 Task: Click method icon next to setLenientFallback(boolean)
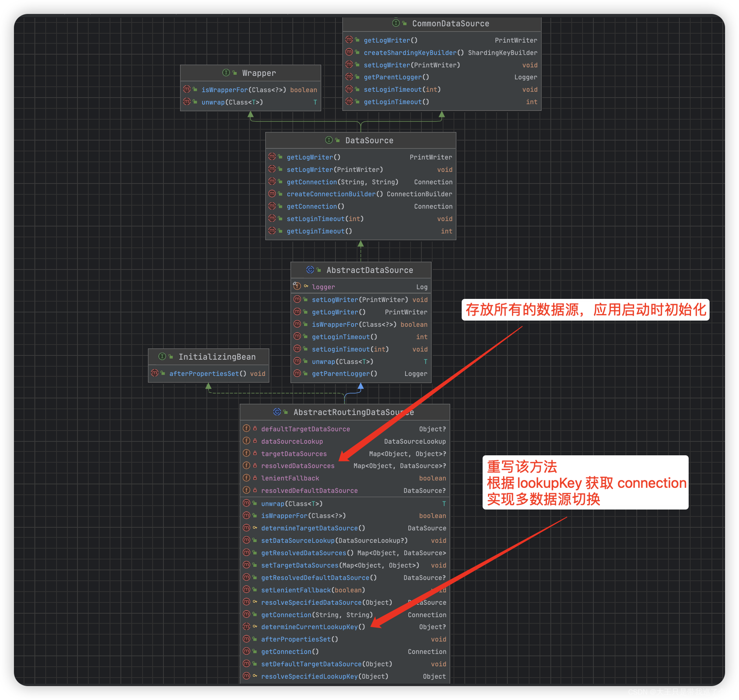[246, 590]
